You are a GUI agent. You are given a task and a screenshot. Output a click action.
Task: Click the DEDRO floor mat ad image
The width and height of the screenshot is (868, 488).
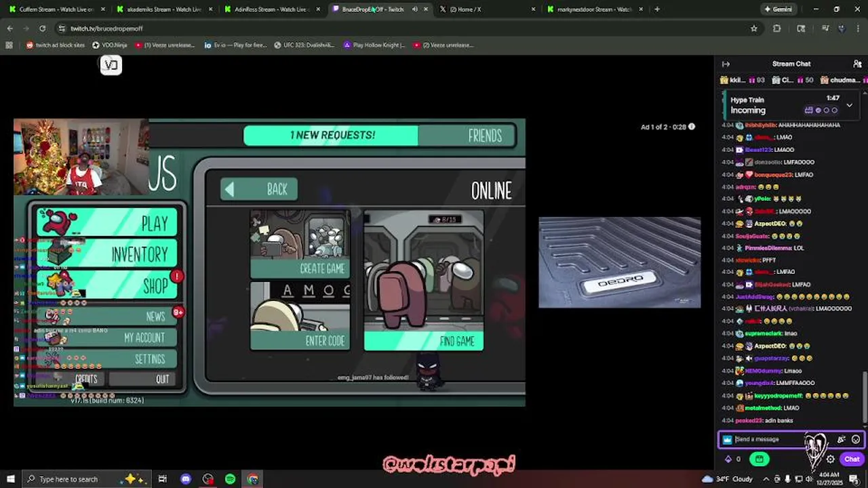(620, 262)
